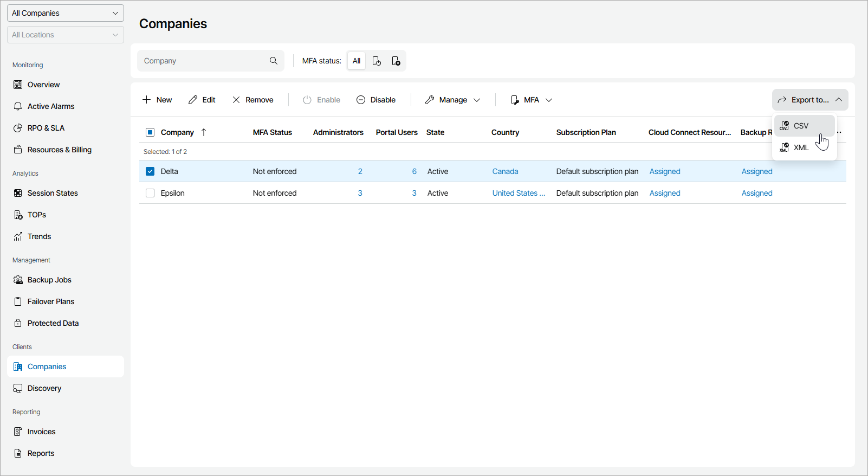868x476 pixels.
Task: Click the Invoices icon in Reporting
Action: [x=18, y=432]
